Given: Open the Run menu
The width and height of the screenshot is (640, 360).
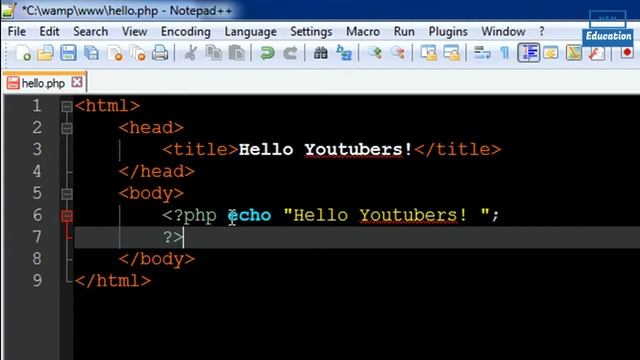Looking at the screenshot, I should (x=404, y=31).
